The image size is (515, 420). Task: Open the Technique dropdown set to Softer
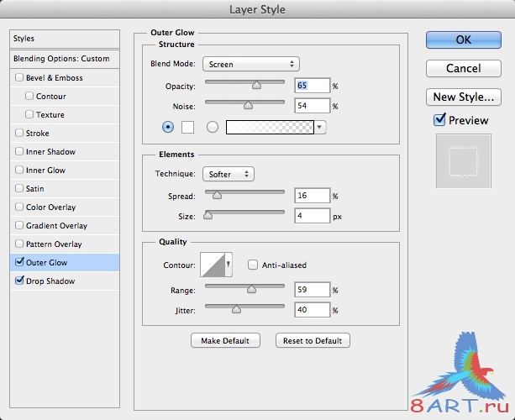228,174
